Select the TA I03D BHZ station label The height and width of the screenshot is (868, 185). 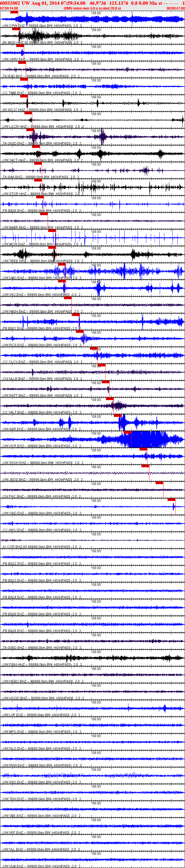click(41, 76)
